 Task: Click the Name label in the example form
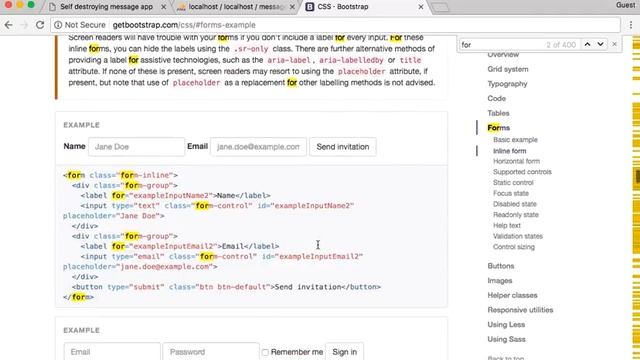[74, 146]
